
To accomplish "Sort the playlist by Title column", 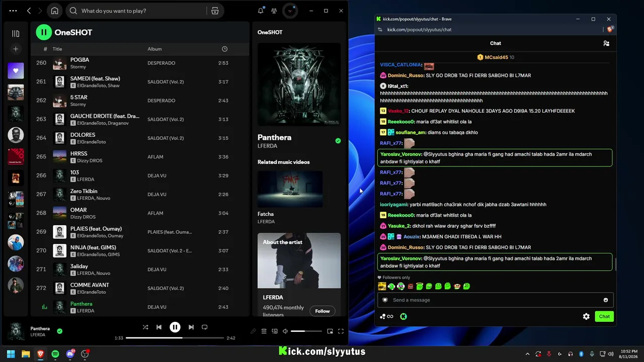I will tap(57, 49).
